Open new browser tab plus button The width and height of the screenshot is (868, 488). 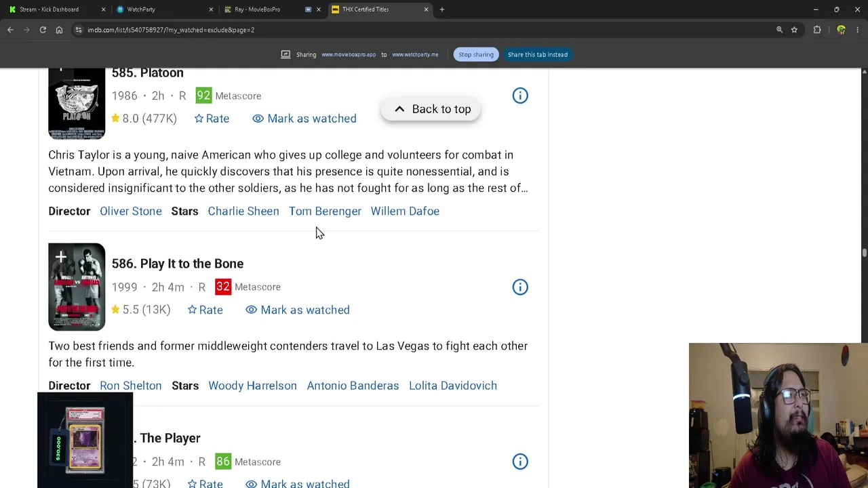point(442,9)
